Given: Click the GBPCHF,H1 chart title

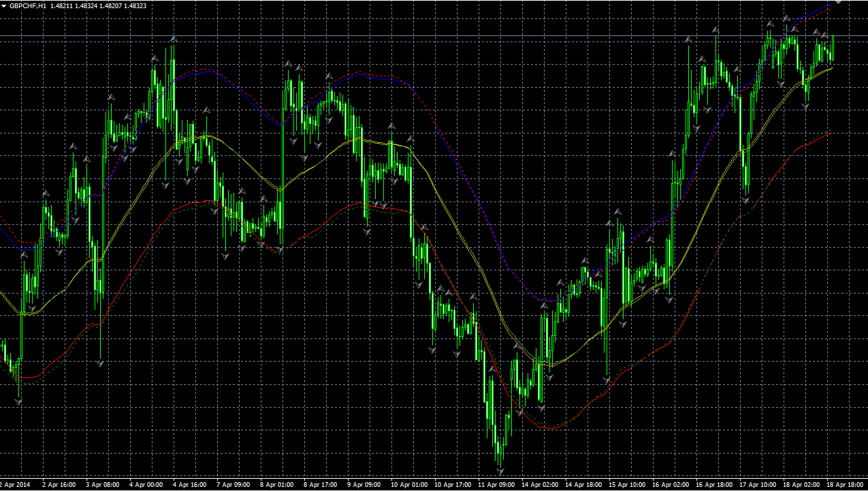Looking at the screenshot, I should [x=28, y=5].
